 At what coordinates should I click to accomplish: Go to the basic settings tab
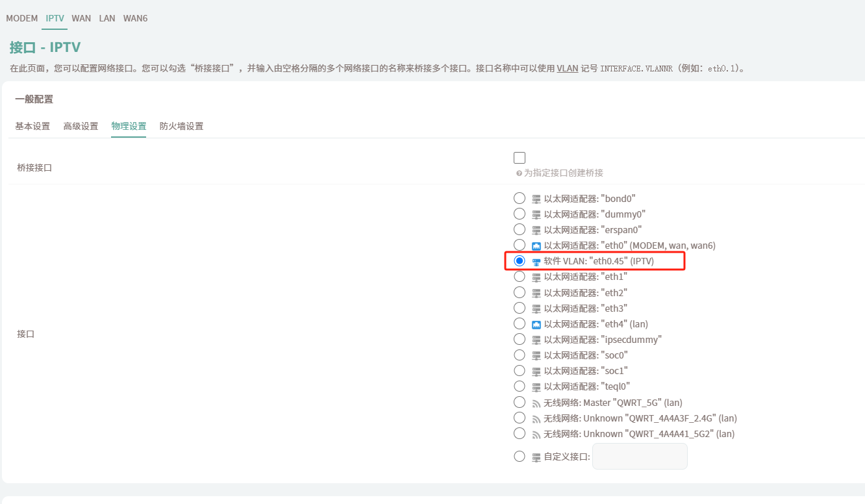point(32,126)
